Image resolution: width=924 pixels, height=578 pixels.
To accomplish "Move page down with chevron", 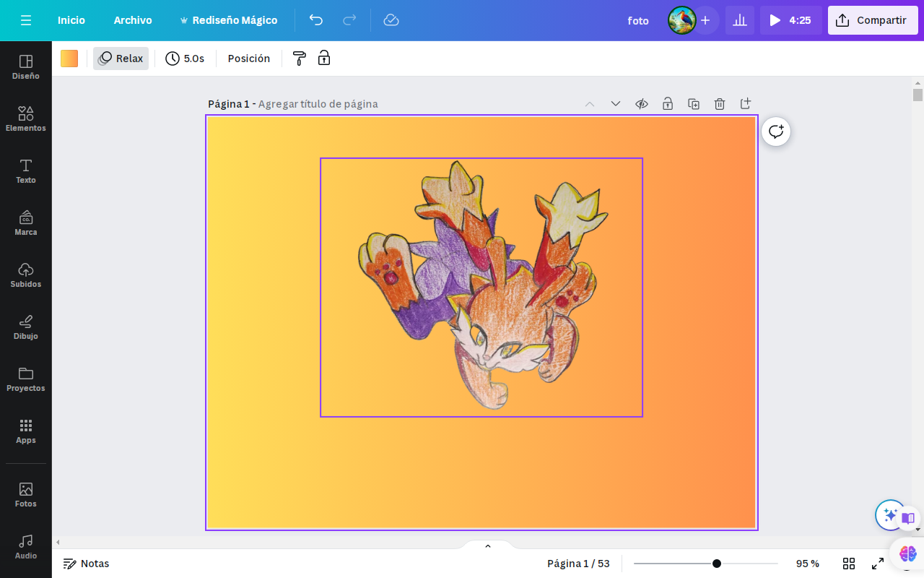I will point(616,104).
